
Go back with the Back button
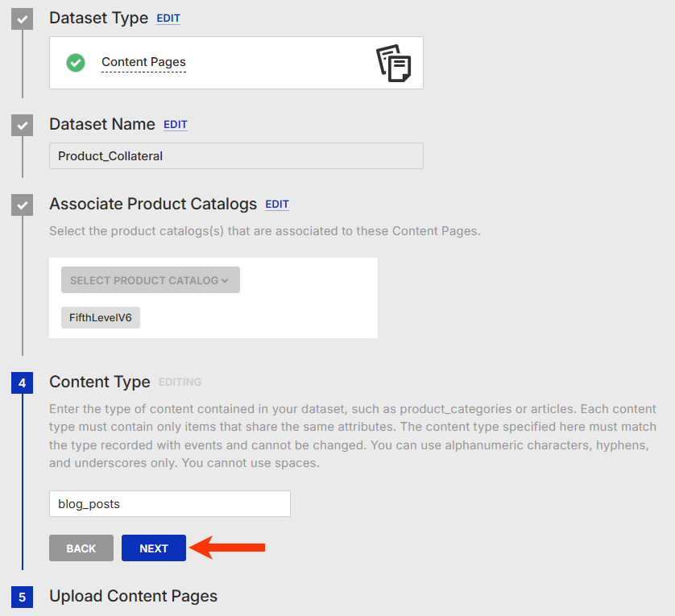pyautogui.click(x=81, y=548)
